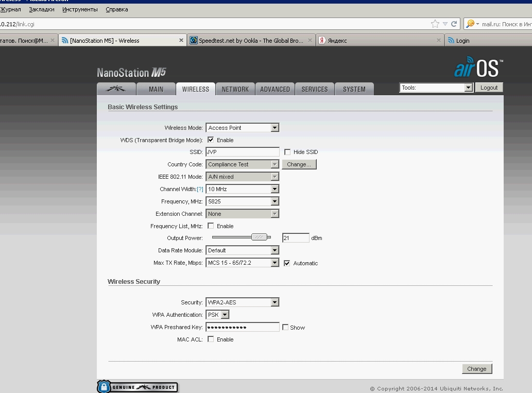Switch to the SERVICES tab
The width and height of the screenshot is (532, 393).
tap(315, 89)
